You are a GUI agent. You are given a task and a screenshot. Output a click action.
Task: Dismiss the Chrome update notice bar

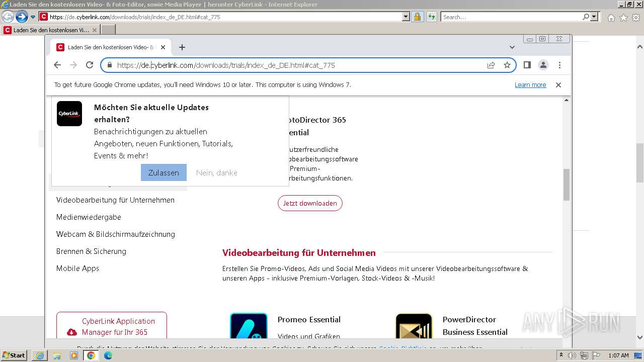point(558,85)
